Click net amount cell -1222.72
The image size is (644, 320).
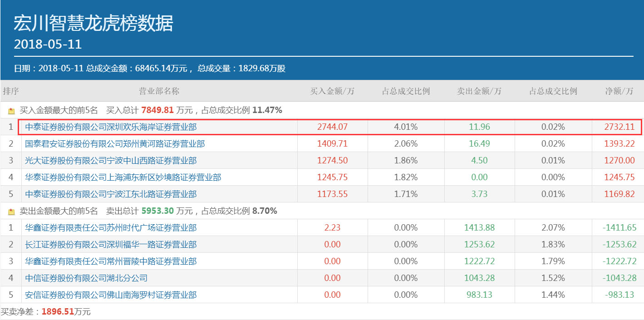click(619, 261)
